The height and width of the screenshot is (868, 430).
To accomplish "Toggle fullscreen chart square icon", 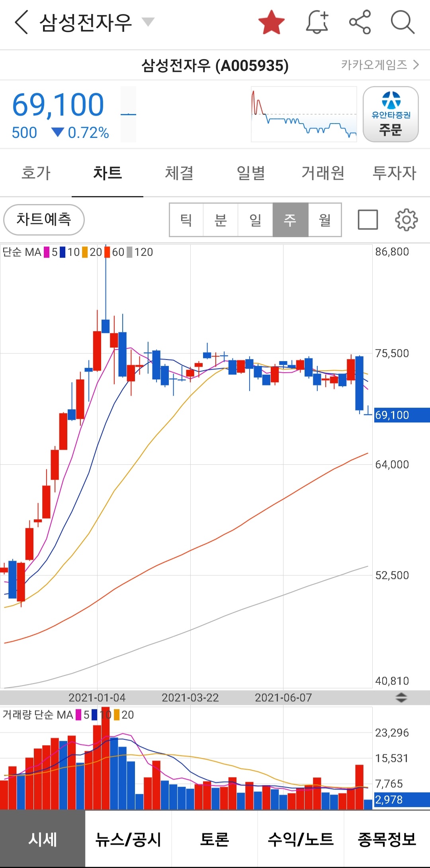I will coord(368,220).
